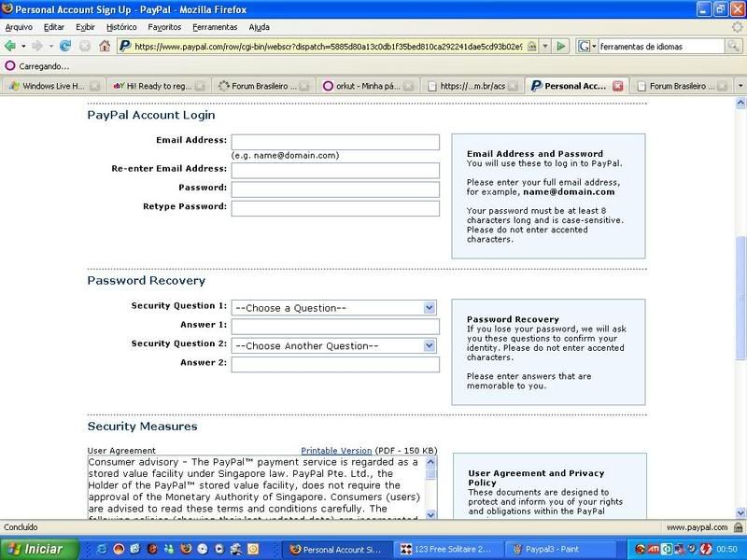Close the orkut tab
747x560 pixels.
[x=409, y=86]
